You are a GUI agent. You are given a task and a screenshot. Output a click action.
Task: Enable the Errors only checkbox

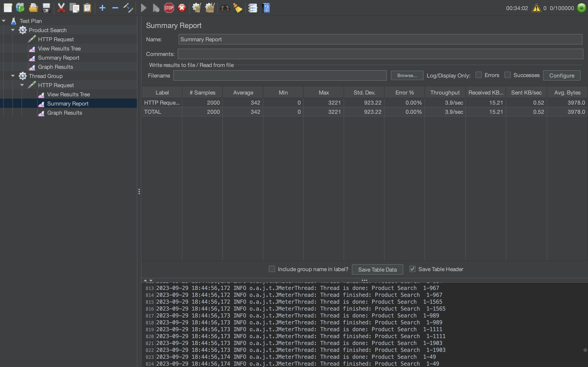click(x=478, y=75)
